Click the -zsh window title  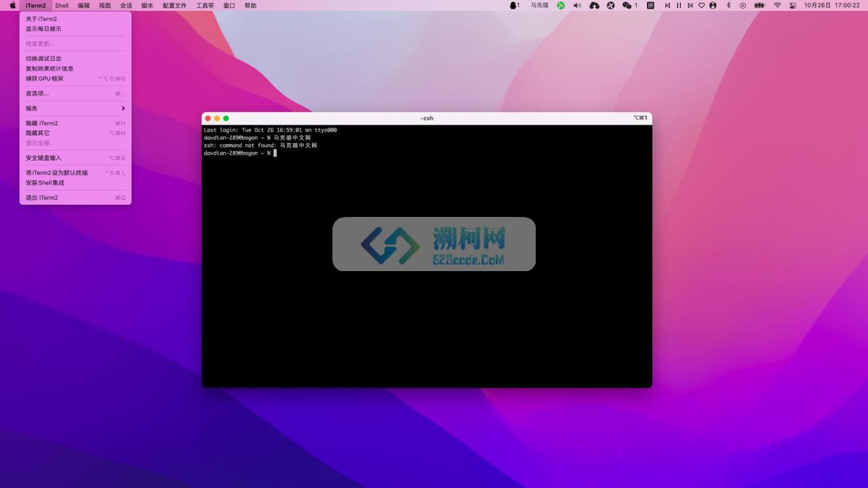(x=427, y=118)
